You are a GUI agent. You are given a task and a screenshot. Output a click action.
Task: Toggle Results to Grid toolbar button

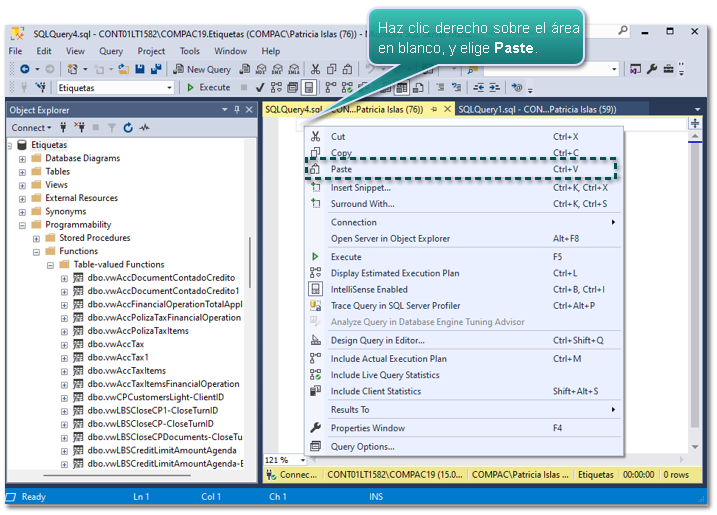(402, 87)
